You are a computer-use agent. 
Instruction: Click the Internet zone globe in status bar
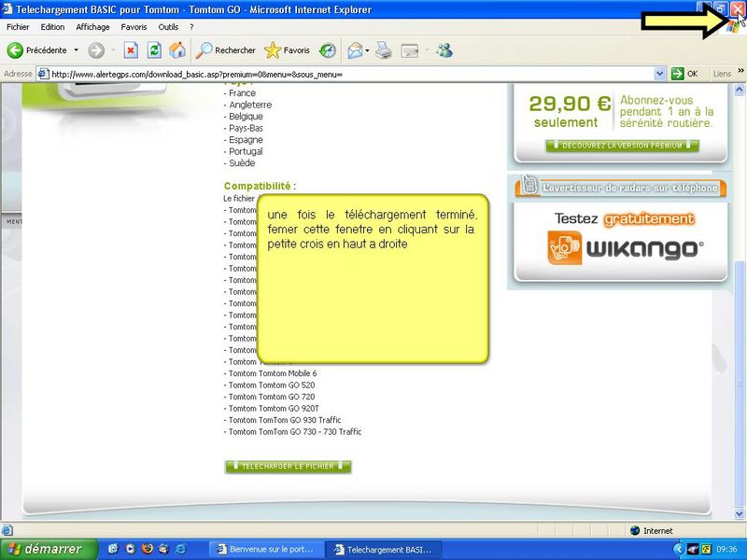pyautogui.click(x=635, y=530)
